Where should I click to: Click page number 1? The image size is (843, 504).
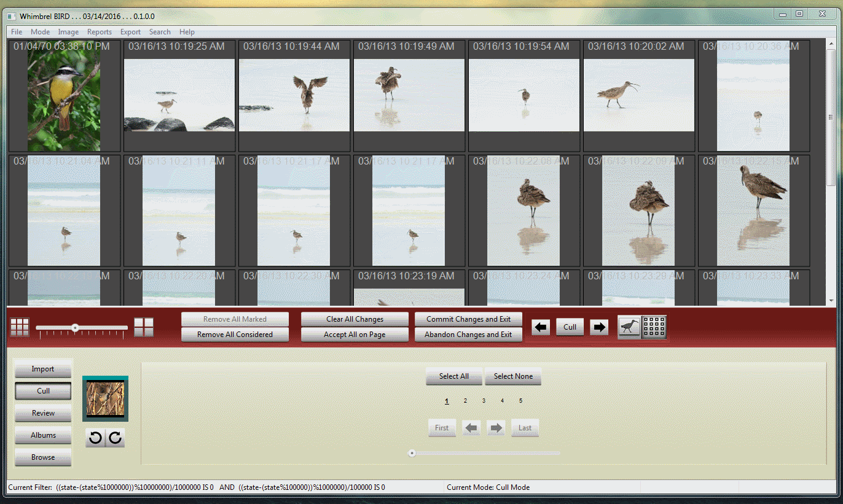pyautogui.click(x=447, y=401)
